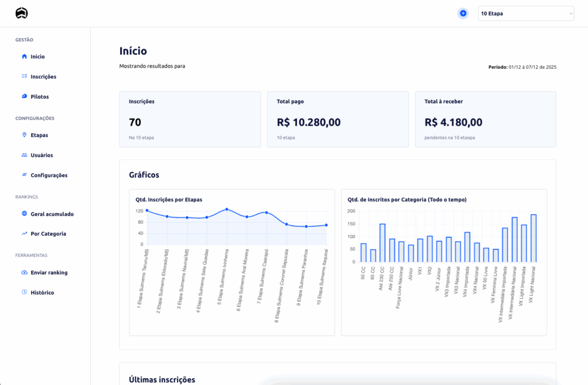Click the Enviar ranking cloud icon
588x385 pixels.
[x=24, y=273]
